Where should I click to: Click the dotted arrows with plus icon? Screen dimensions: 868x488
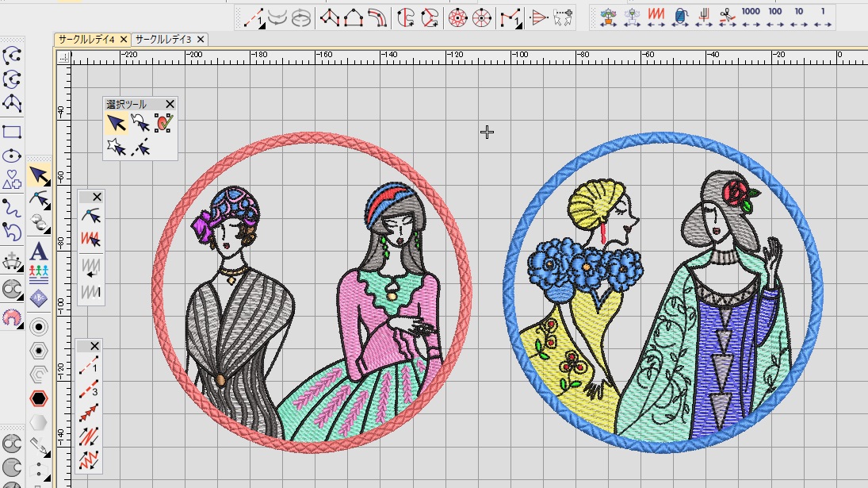[563, 17]
